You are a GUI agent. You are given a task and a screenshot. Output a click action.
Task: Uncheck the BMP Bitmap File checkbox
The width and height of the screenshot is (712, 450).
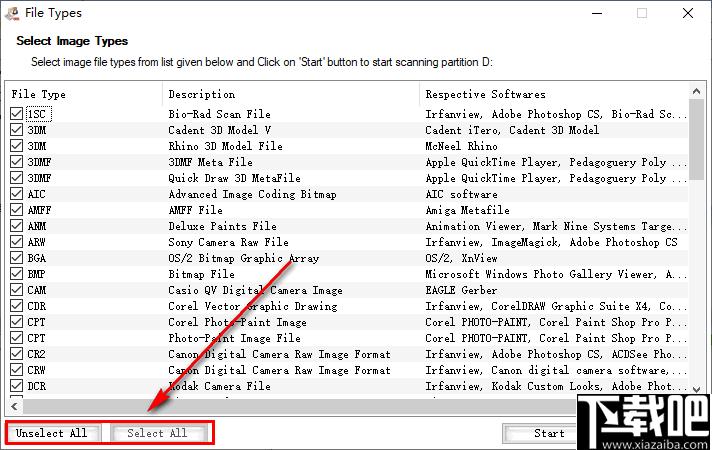[16, 274]
